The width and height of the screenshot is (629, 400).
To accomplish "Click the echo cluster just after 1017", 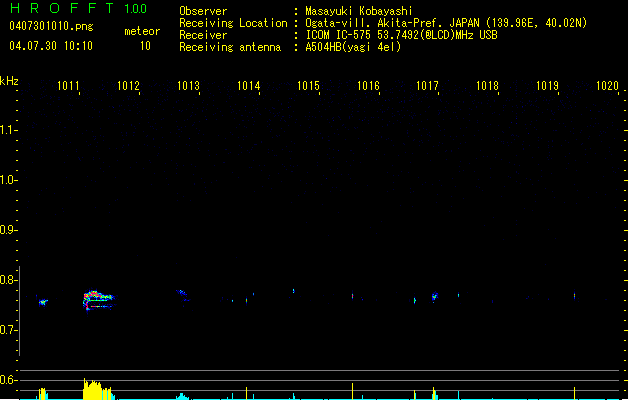I will point(434,296).
